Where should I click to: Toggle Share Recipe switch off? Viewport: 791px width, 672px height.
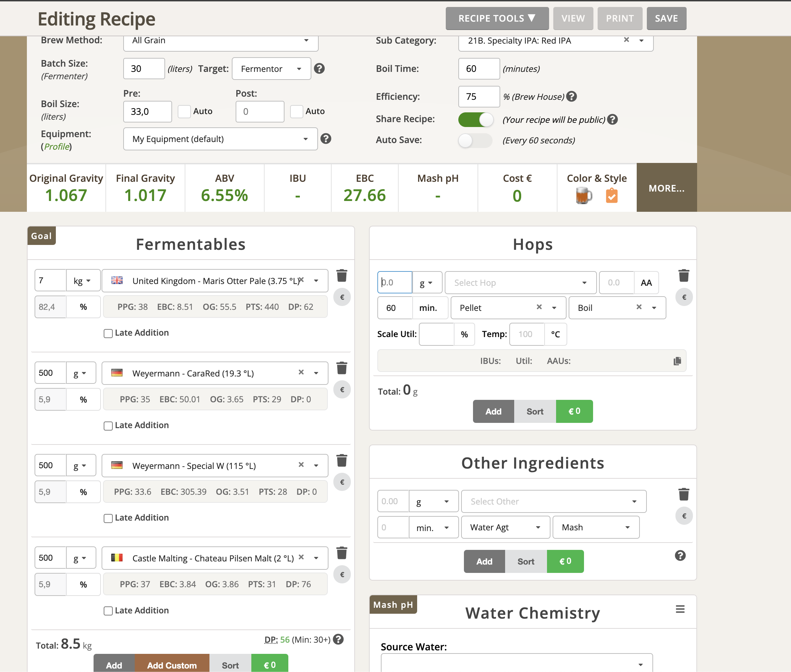pos(475,120)
